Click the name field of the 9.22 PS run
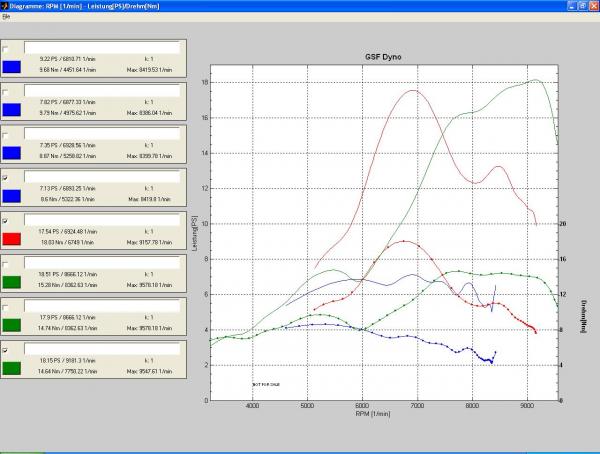The width and height of the screenshot is (600, 454). pyautogui.click(x=100, y=47)
